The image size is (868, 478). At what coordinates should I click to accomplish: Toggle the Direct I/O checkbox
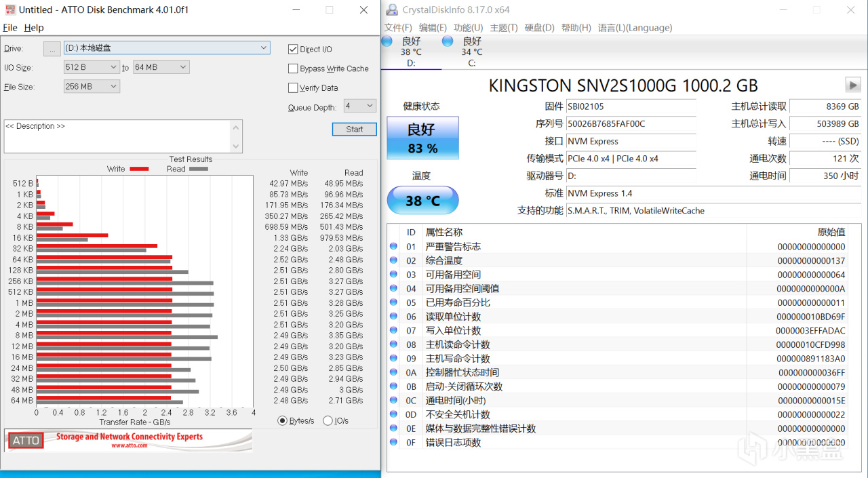[x=293, y=49]
